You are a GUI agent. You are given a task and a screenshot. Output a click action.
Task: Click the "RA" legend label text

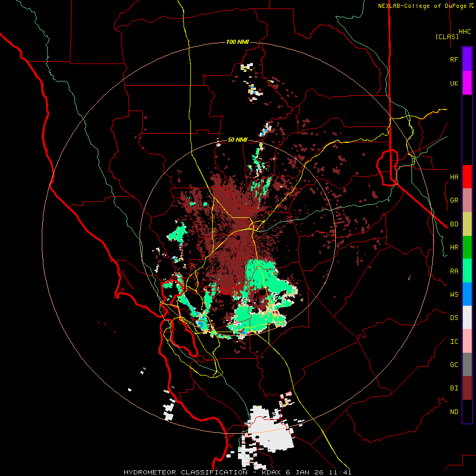[x=454, y=271]
